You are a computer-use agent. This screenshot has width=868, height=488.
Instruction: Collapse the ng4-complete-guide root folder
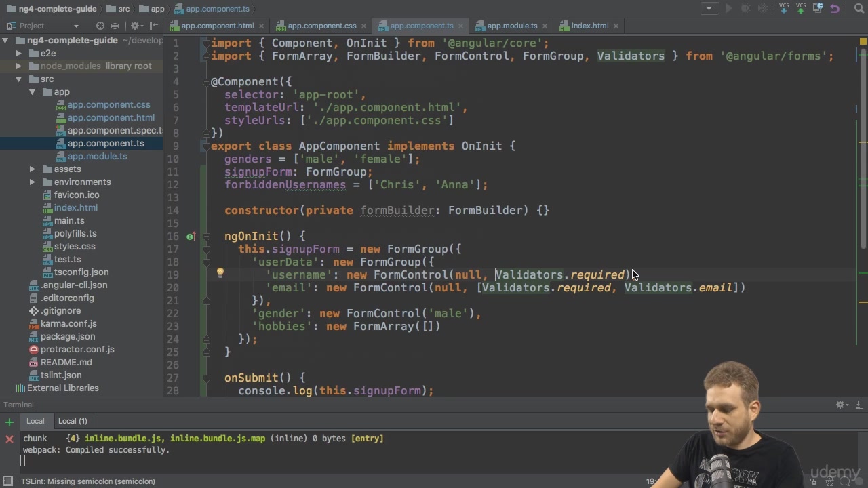(x=6, y=40)
